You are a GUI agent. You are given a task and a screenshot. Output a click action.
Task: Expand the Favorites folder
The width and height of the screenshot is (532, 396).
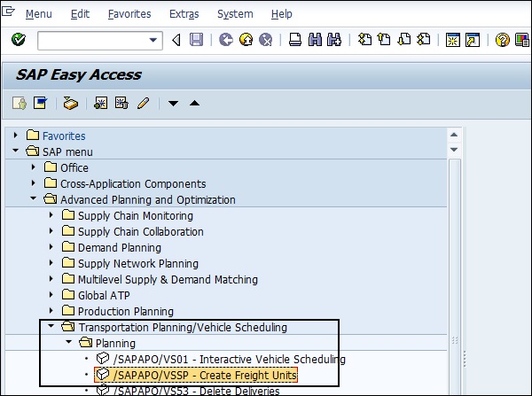[16, 136]
